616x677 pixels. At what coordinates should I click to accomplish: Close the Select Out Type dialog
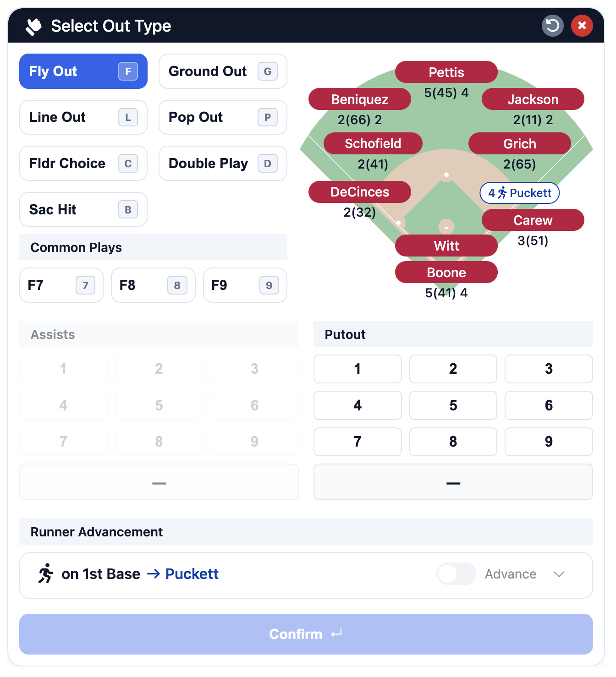(582, 26)
